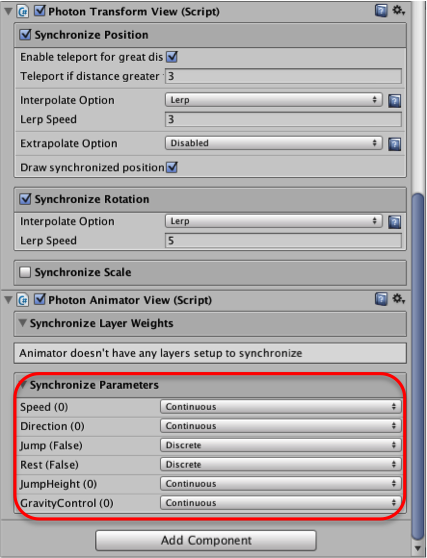Open GravityControl parameter sync dropdown
The height and width of the screenshot is (558, 427).
tap(281, 502)
